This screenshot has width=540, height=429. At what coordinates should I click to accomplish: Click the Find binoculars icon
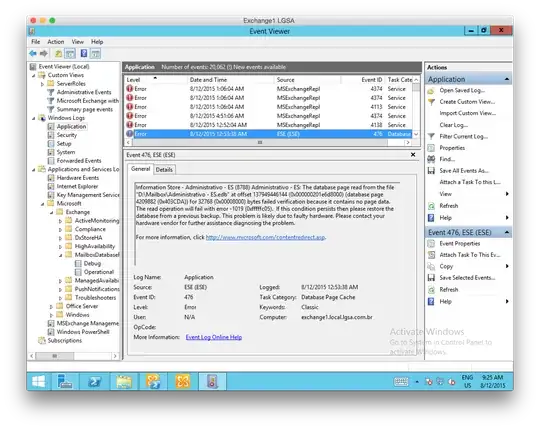[431, 159]
